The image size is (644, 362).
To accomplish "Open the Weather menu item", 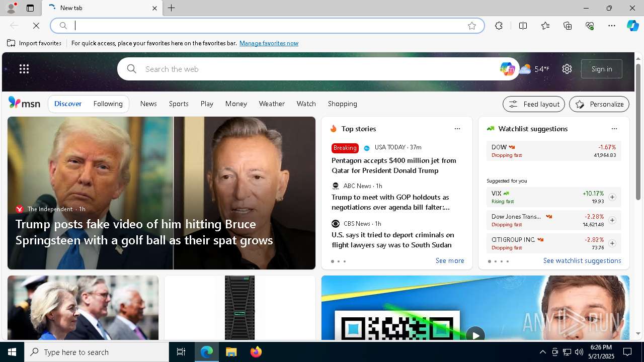I will coord(272,104).
